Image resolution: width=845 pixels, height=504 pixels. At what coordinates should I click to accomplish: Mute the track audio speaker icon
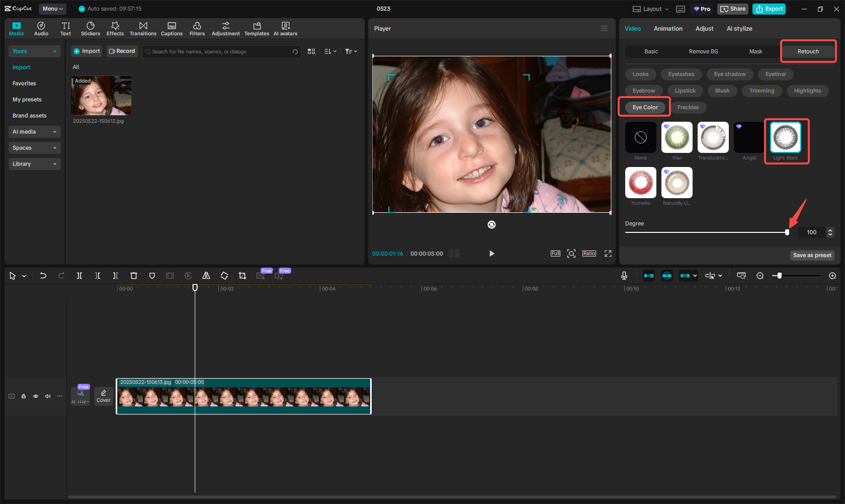[48, 396]
